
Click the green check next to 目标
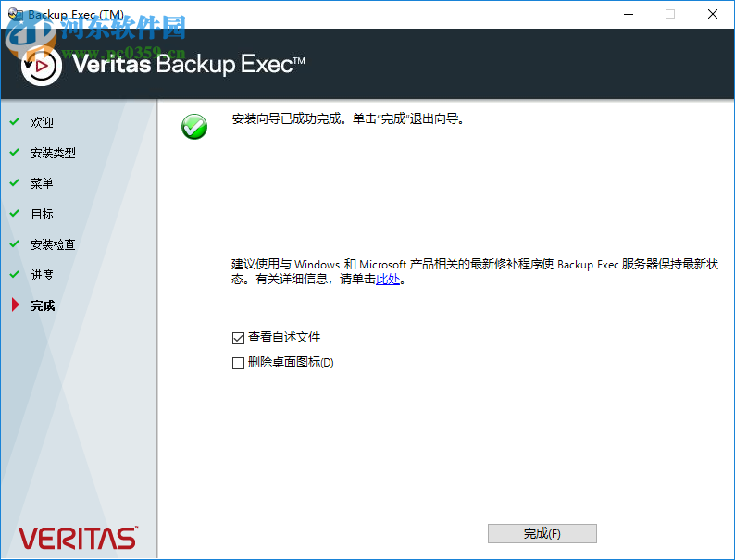click(15, 213)
